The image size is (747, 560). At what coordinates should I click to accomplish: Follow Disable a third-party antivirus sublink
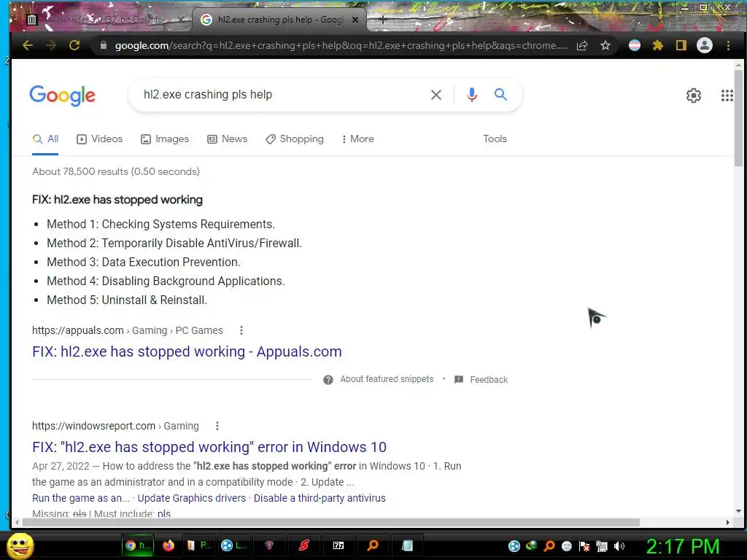pos(320,498)
